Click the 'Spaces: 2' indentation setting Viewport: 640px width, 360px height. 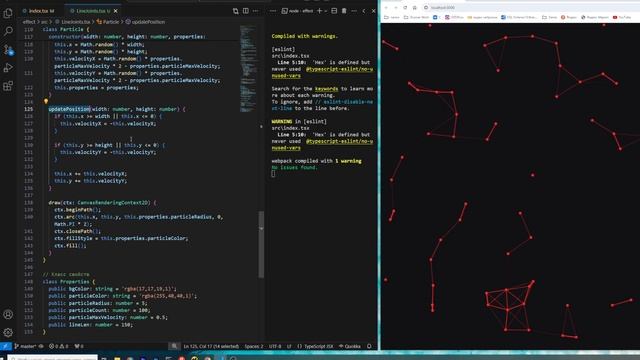coord(254,347)
